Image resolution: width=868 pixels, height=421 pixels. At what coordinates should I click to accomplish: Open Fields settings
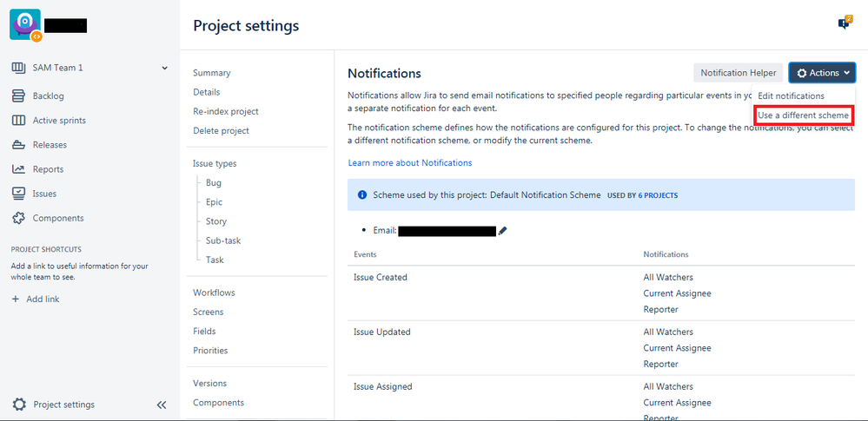[204, 332]
